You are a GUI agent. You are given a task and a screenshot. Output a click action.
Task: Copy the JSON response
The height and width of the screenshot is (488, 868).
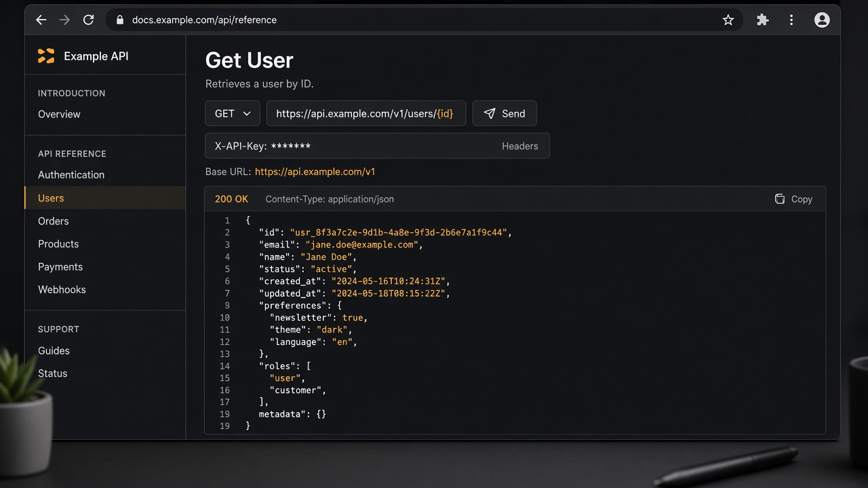[793, 199]
